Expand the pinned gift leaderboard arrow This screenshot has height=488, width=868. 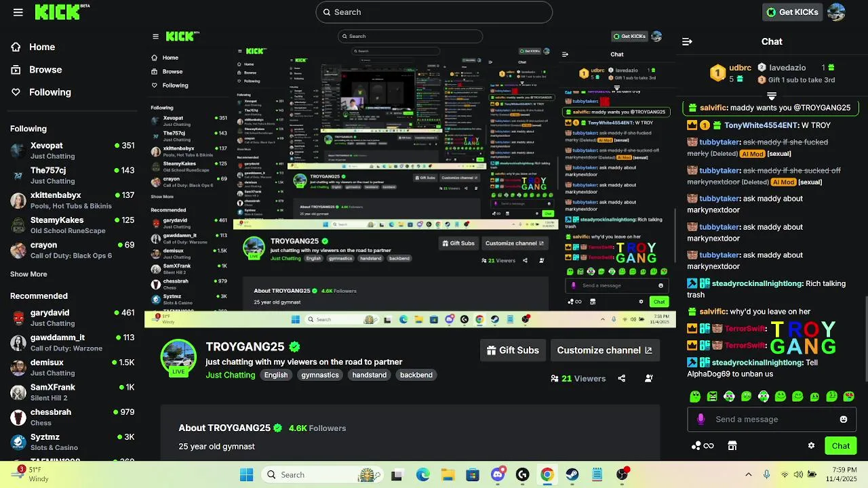[772, 96]
